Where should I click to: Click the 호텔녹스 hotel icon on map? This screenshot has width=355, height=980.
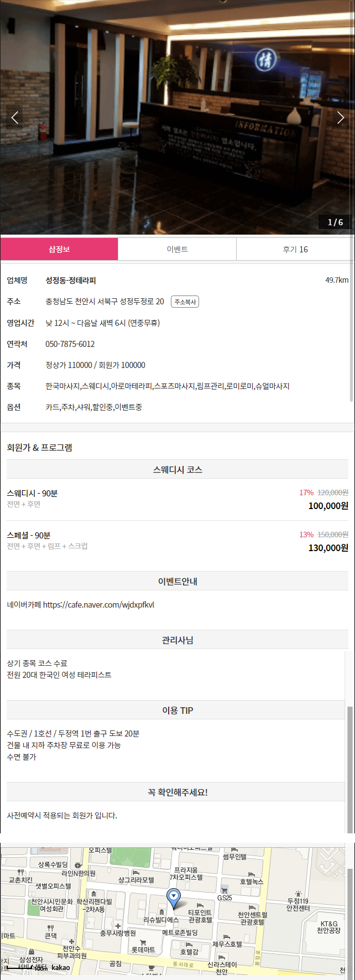click(x=252, y=874)
